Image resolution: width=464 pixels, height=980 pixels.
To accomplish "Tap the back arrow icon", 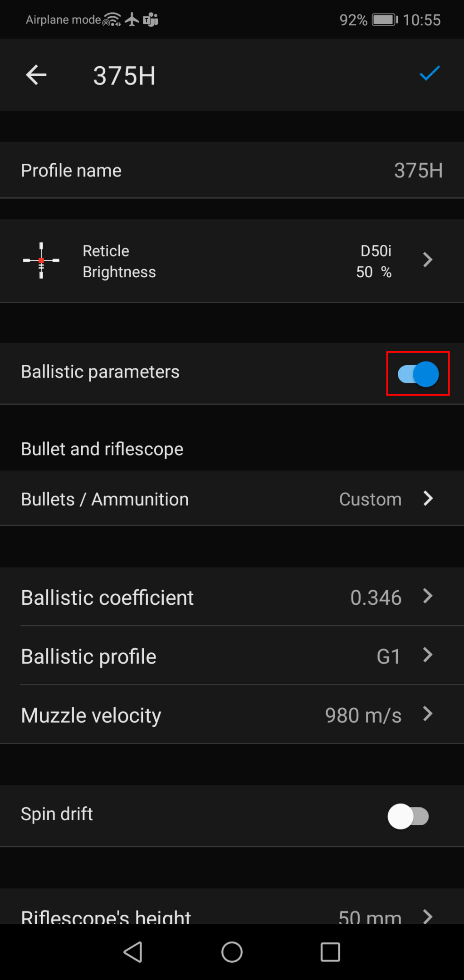I will pos(36,75).
